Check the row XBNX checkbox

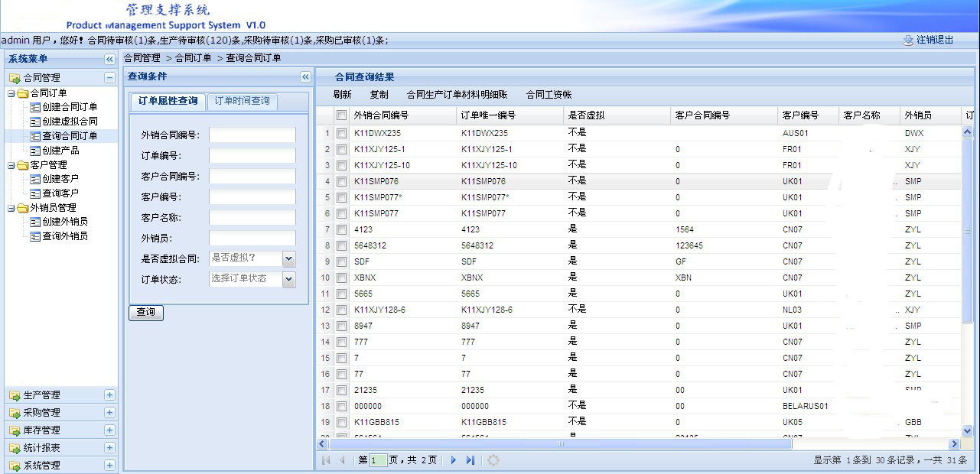341,278
